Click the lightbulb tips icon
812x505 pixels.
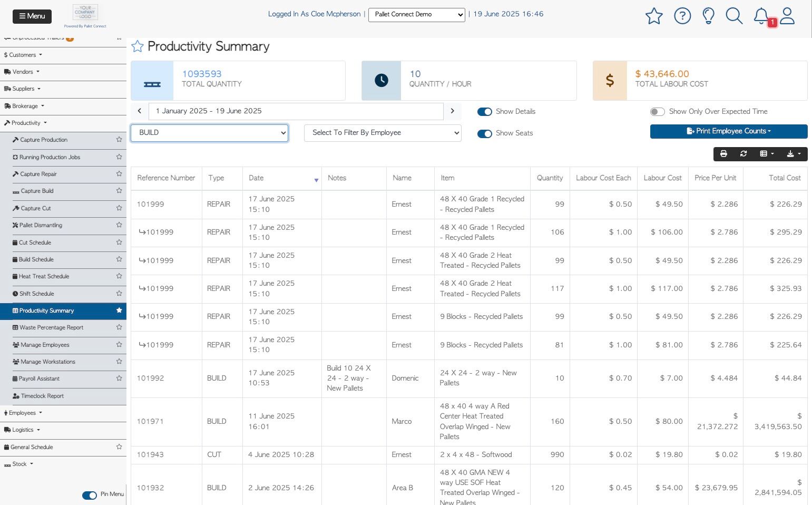click(x=708, y=16)
